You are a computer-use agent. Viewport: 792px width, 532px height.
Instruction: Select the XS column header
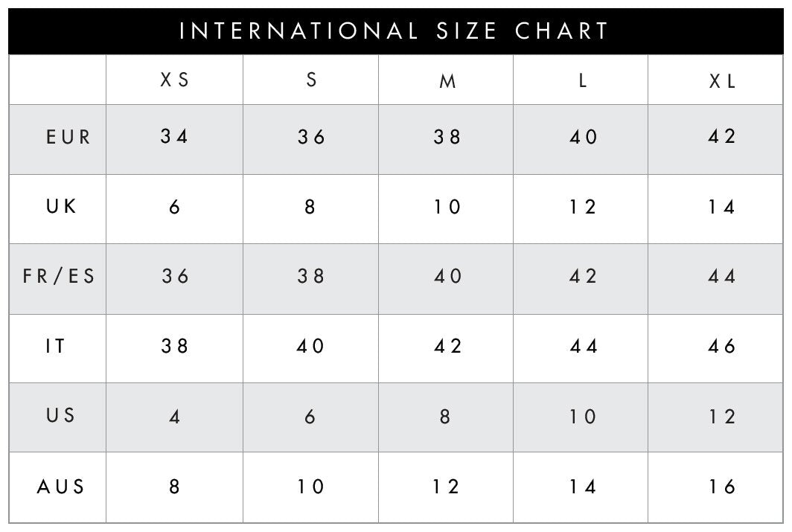pyautogui.click(x=175, y=81)
